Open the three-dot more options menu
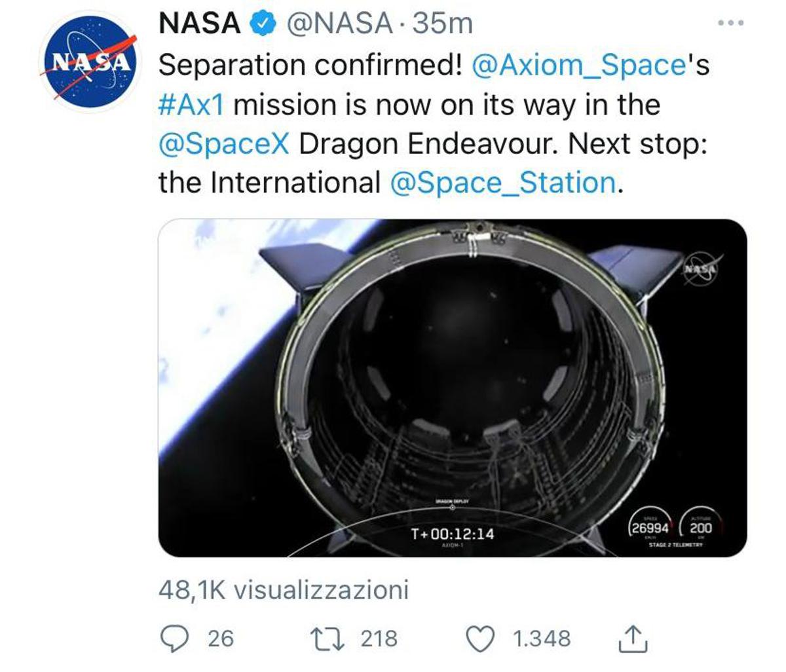Image resolution: width=786 pixels, height=672 pixels. (730, 24)
